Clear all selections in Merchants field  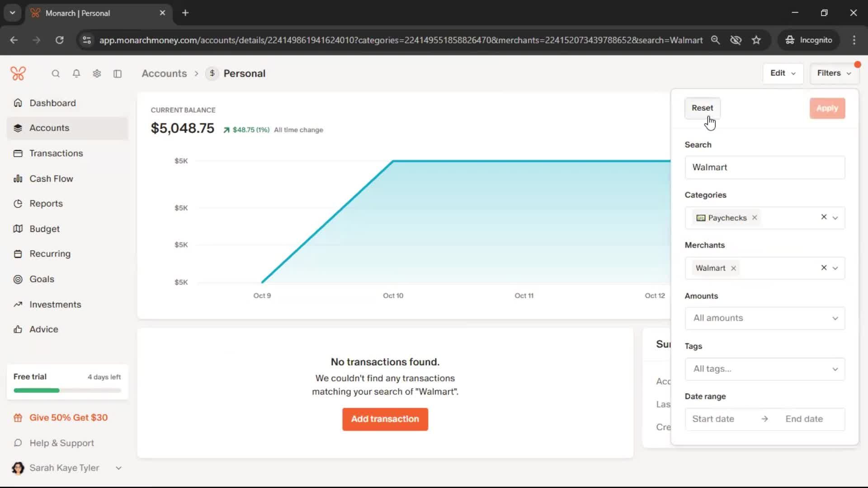point(824,267)
